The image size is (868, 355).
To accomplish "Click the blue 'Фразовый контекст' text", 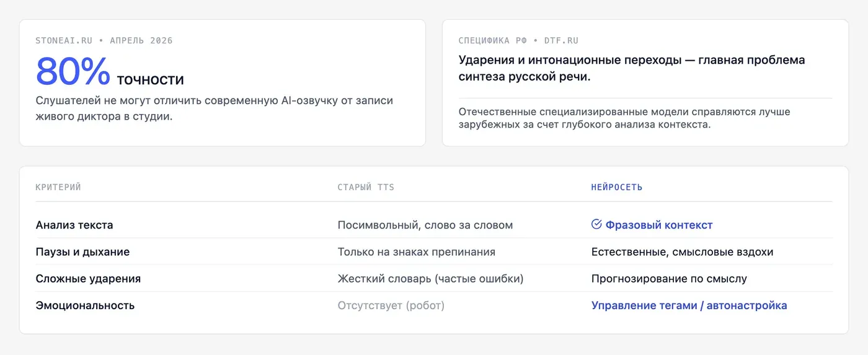I will [659, 225].
